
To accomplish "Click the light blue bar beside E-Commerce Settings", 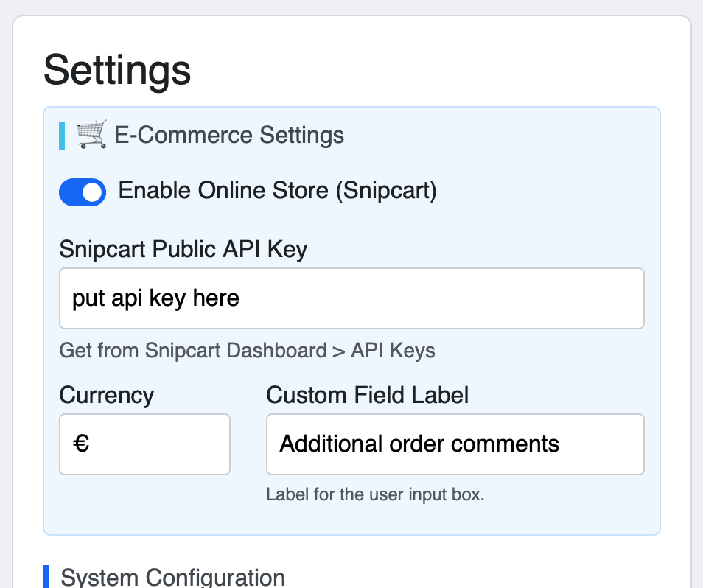I will [62, 136].
